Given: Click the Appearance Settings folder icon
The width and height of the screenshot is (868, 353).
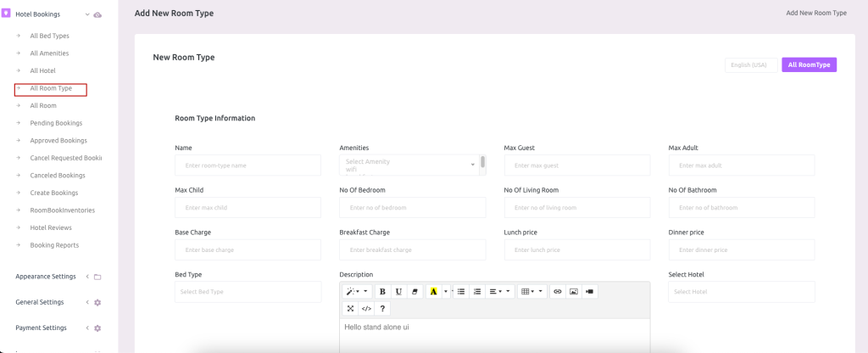Looking at the screenshot, I should [x=97, y=277].
